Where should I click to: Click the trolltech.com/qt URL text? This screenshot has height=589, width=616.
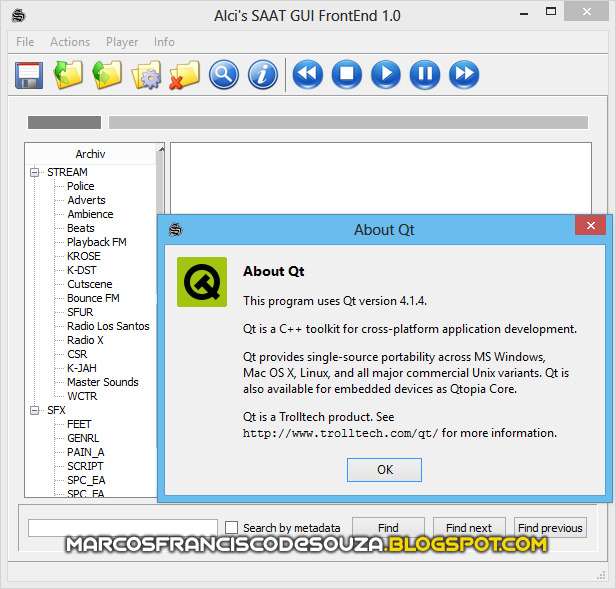pyautogui.click(x=340, y=433)
